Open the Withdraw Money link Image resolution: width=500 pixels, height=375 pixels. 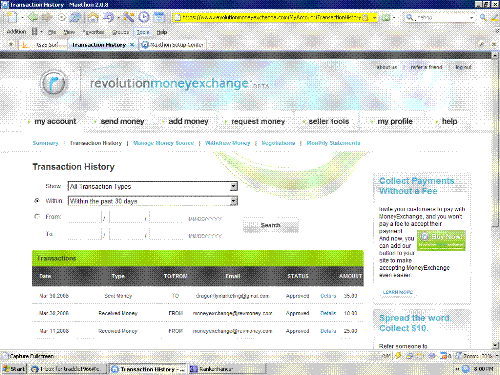click(x=227, y=143)
